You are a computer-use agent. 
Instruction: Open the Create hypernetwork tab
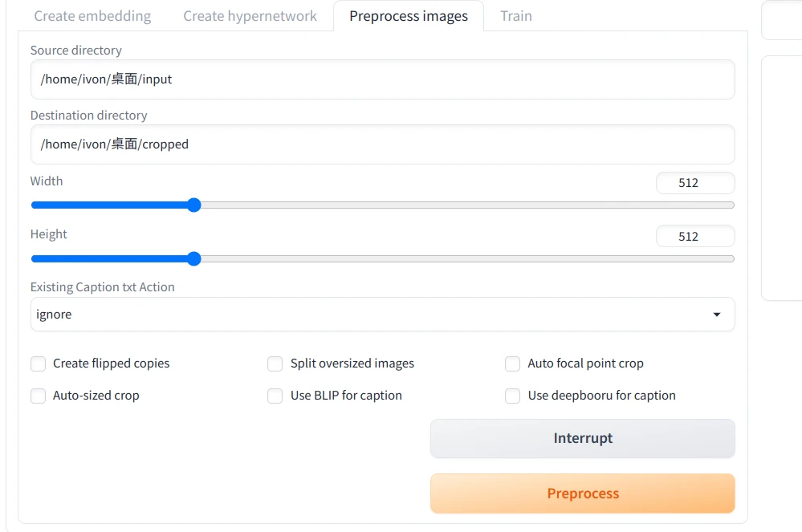[250, 16]
